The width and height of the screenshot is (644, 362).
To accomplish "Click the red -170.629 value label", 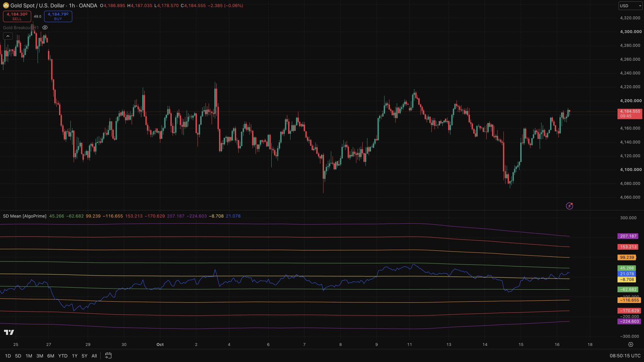I will (629, 311).
